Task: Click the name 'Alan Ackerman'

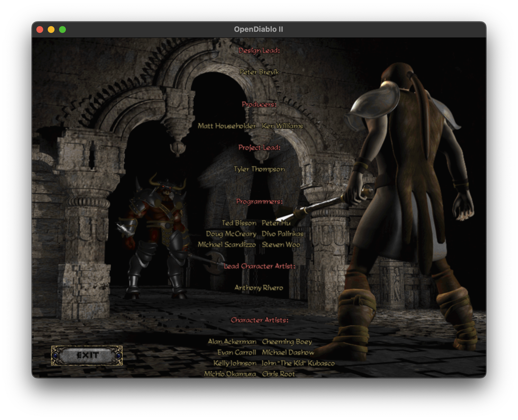Action: tap(232, 342)
